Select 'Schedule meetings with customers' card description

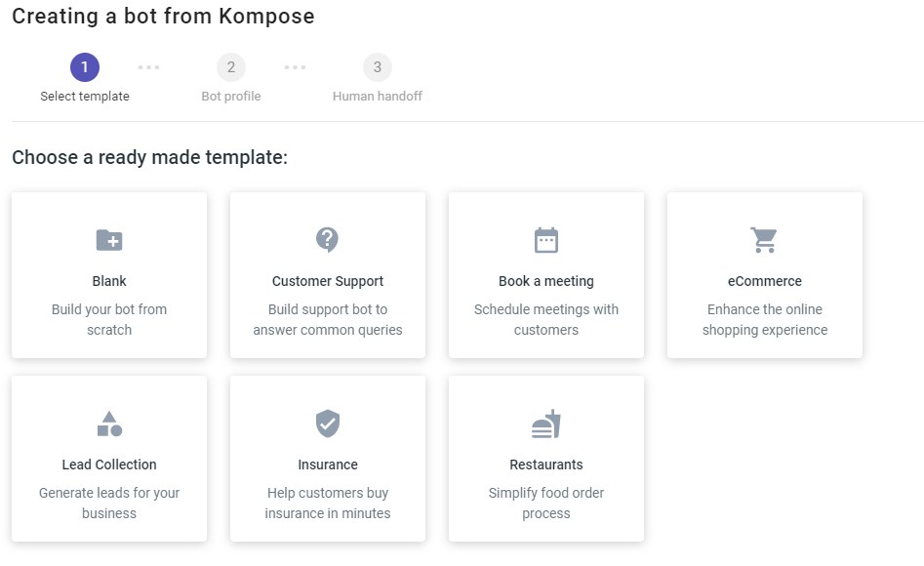(546, 319)
